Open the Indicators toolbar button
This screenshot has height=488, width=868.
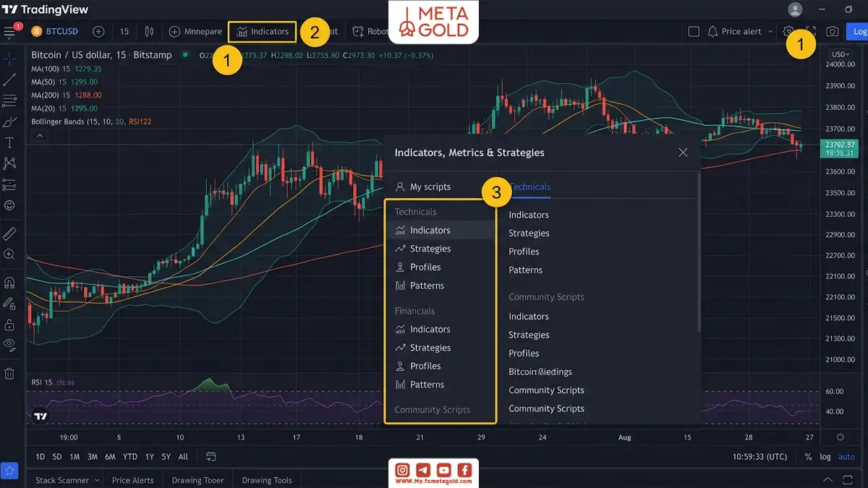point(263,32)
